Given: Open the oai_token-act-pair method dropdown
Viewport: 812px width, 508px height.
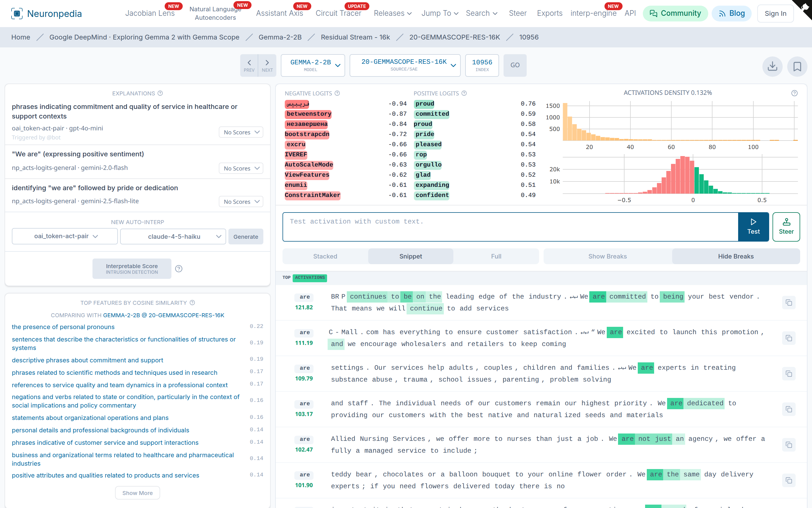Looking at the screenshot, I should (65, 236).
